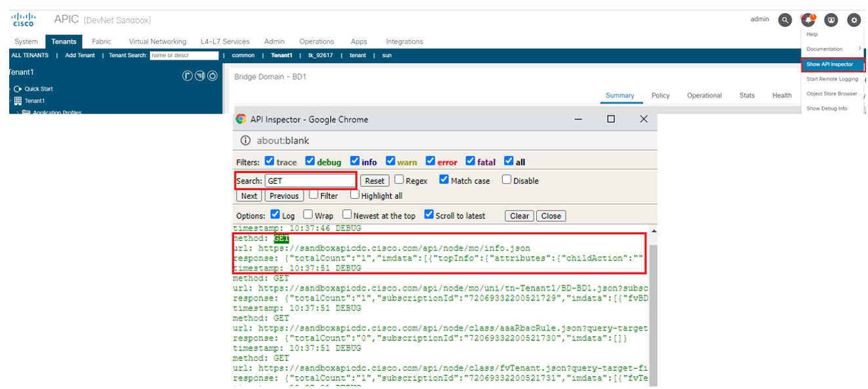Select Start Remote Logging menu item
Viewport: 868px width, 389px height.
(x=832, y=79)
